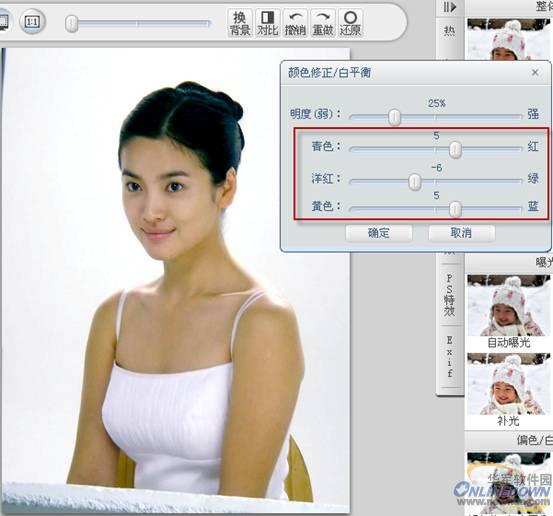Click the 1:1 actual size view icon
This screenshot has height=516, width=553.
pyautogui.click(x=32, y=22)
